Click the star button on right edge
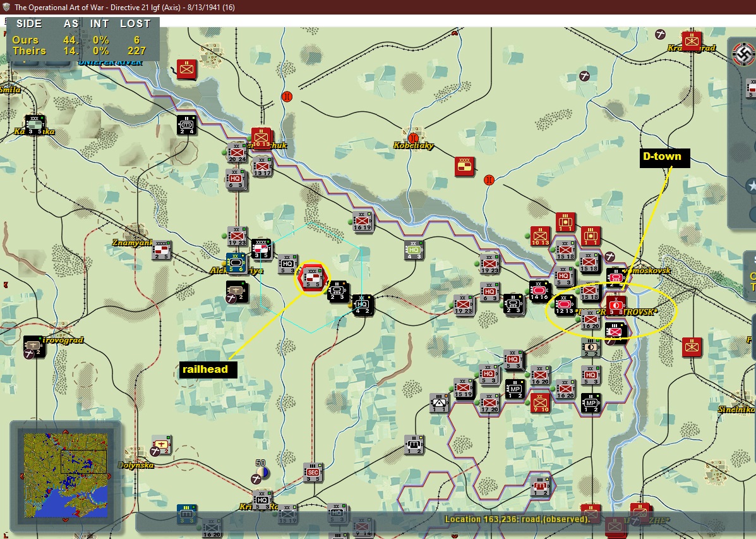Image resolution: width=756 pixels, height=539 pixels. 752,186
